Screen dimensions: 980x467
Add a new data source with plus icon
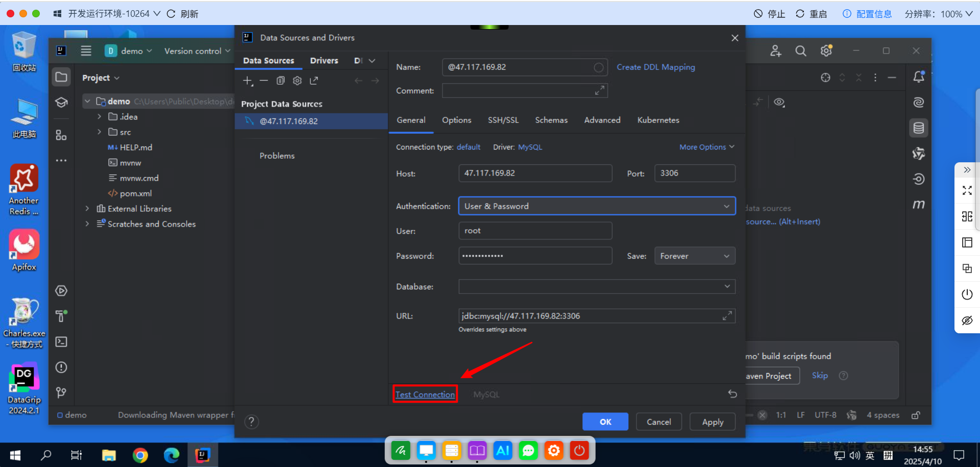pos(248,81)
